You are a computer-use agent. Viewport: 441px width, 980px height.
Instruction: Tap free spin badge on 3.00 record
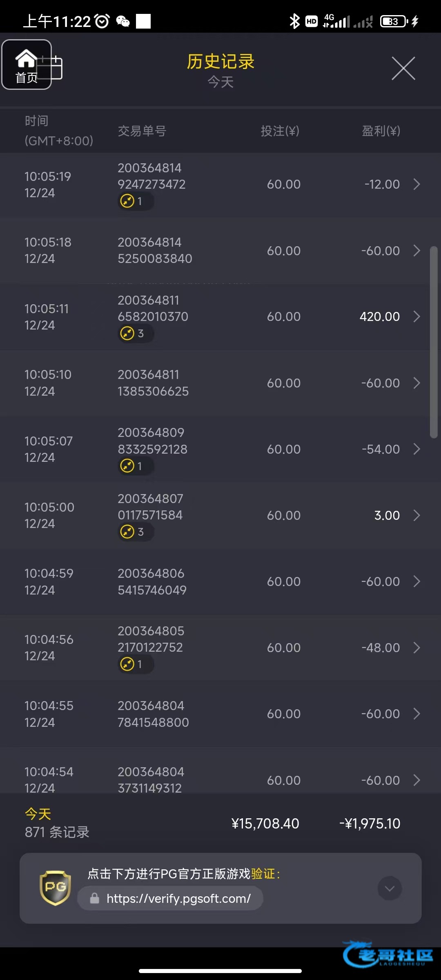[135, 532]
